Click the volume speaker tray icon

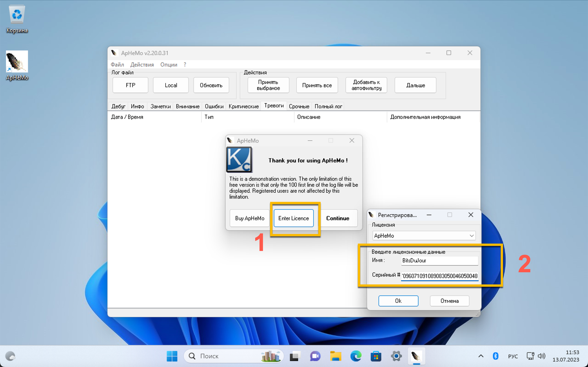point(541,356)
